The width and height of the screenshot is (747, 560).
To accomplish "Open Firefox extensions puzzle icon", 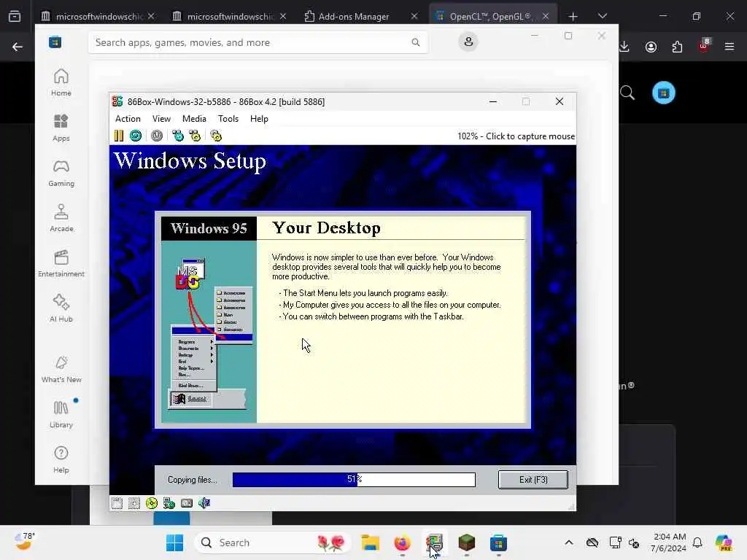I will (677, 47).
